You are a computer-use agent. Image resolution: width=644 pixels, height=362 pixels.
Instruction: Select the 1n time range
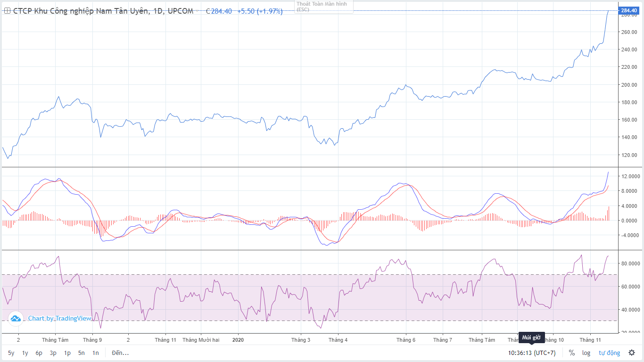(95, 353)
